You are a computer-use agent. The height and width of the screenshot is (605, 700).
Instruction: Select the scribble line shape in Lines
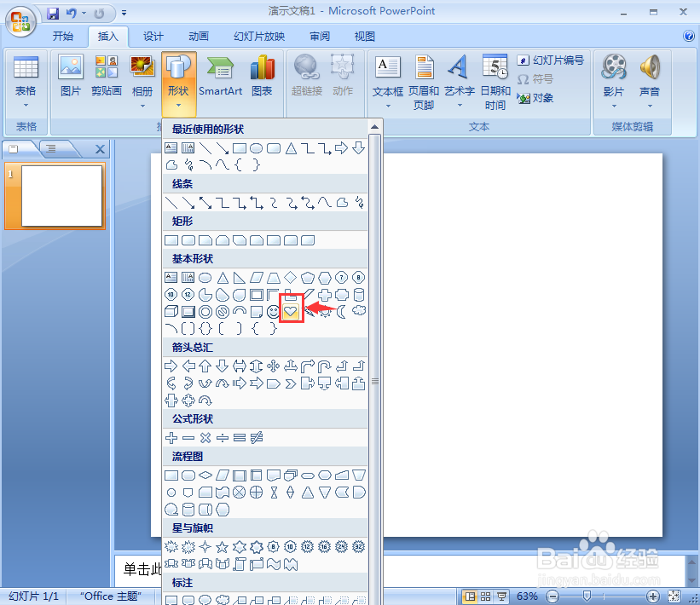[x=359, y=203]
